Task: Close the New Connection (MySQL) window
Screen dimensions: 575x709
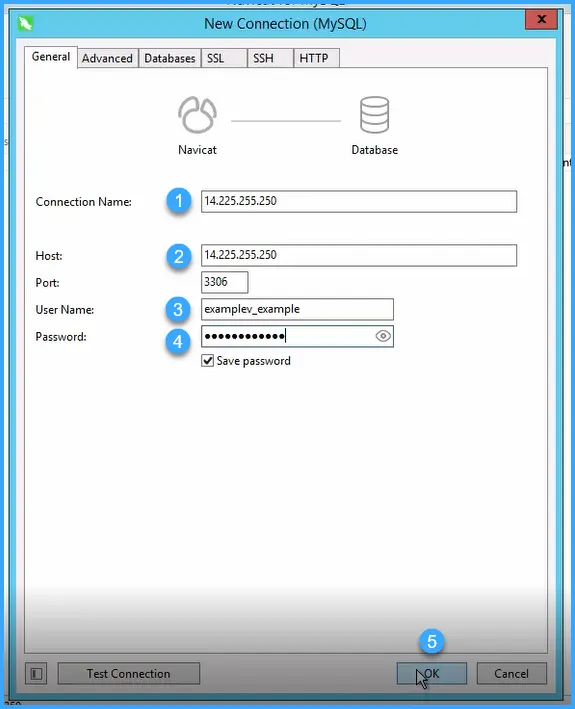Action: click(x=541, y=19)
